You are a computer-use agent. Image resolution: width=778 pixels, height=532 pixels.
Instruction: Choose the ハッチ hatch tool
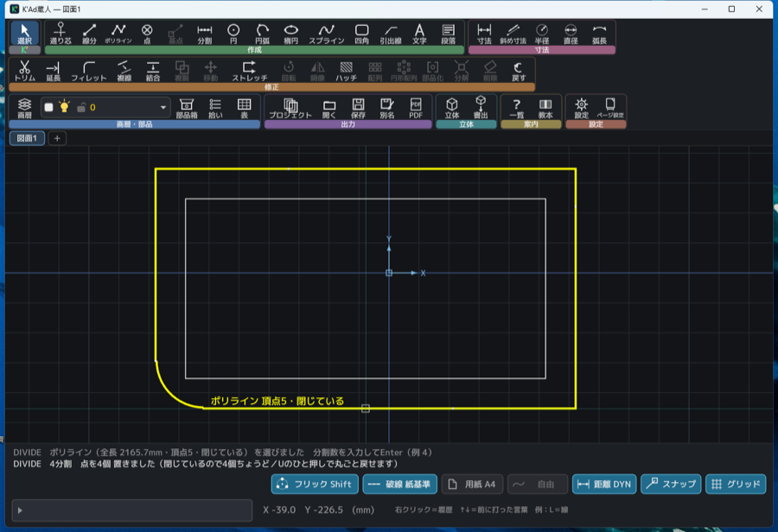[x=346, y=71]
